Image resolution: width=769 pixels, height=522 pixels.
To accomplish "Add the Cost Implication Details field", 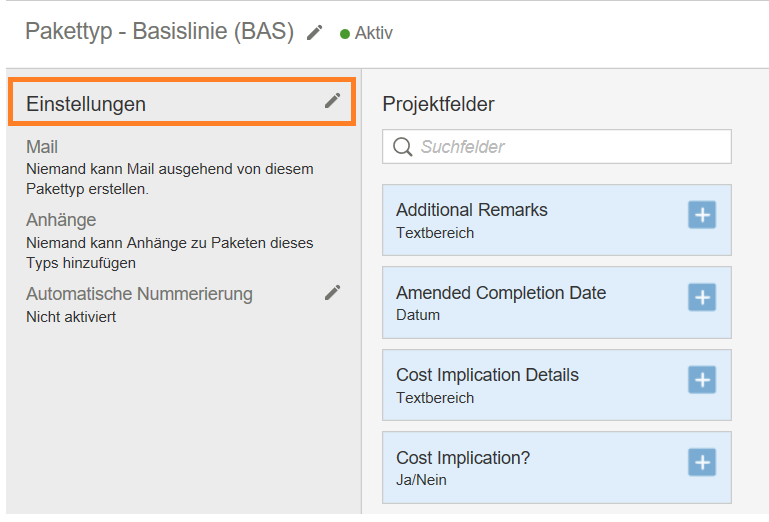I will point(702,380).
